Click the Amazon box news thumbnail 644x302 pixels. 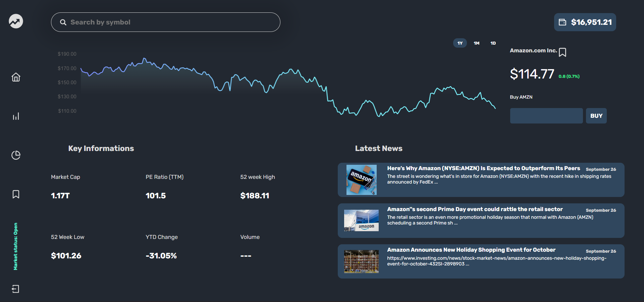pyautogui.click(x=362, y=180)
